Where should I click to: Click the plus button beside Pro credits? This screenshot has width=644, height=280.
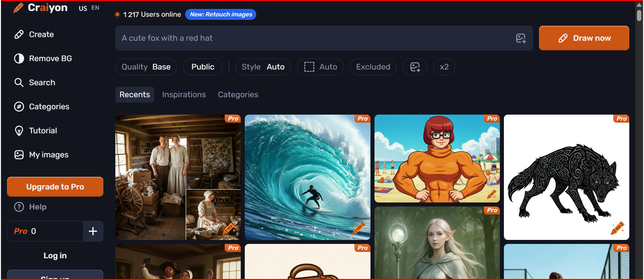pyautogui.click(x=93, y=231)
